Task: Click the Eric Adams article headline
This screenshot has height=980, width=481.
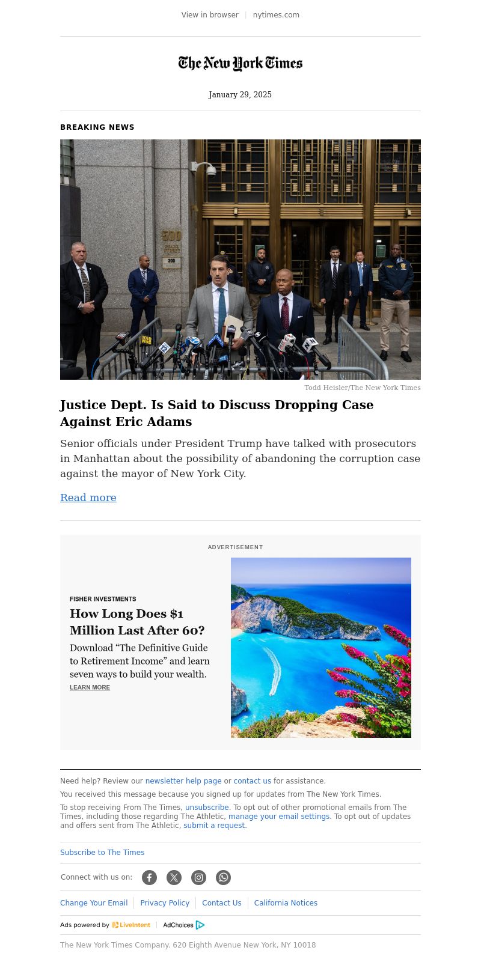Action: pyautogui.click(x=217, y=413)
